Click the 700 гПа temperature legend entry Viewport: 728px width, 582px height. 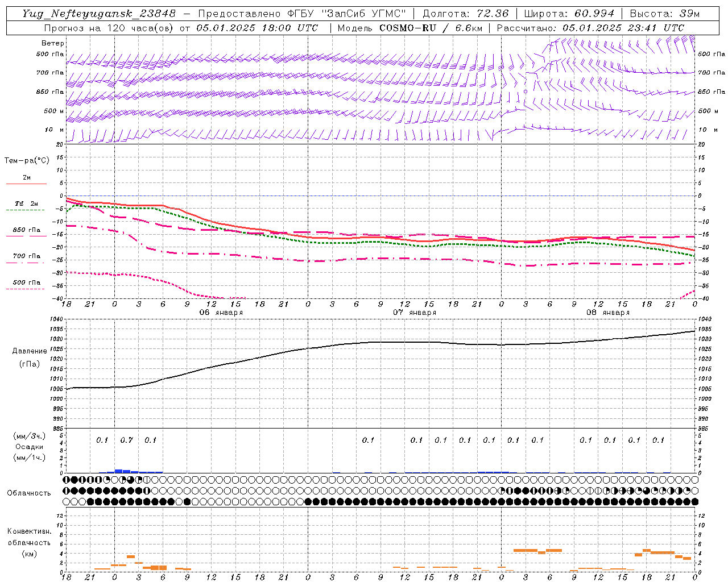[x=26, y=258]
